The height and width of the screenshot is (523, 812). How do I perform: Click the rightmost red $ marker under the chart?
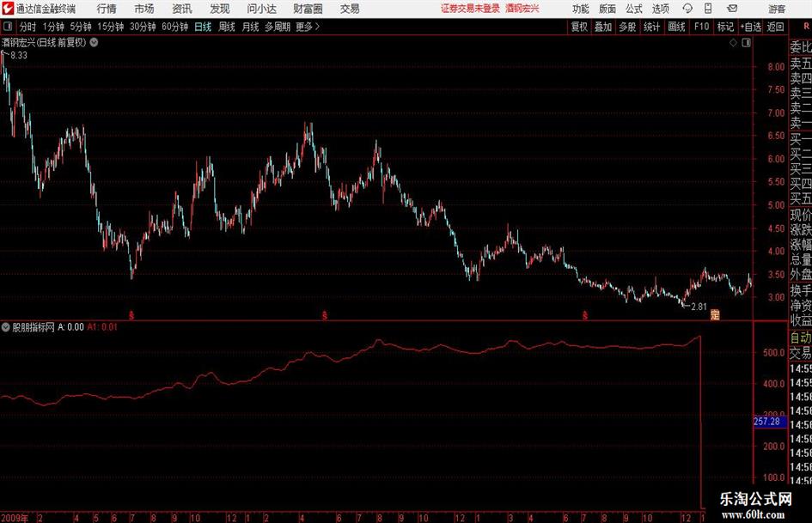[x=584, y=314]
